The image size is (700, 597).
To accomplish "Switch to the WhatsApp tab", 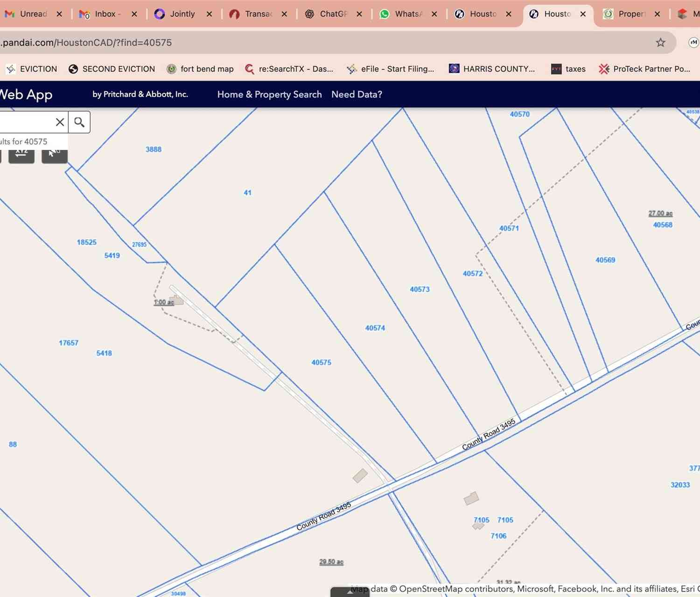I will point(401,14).
